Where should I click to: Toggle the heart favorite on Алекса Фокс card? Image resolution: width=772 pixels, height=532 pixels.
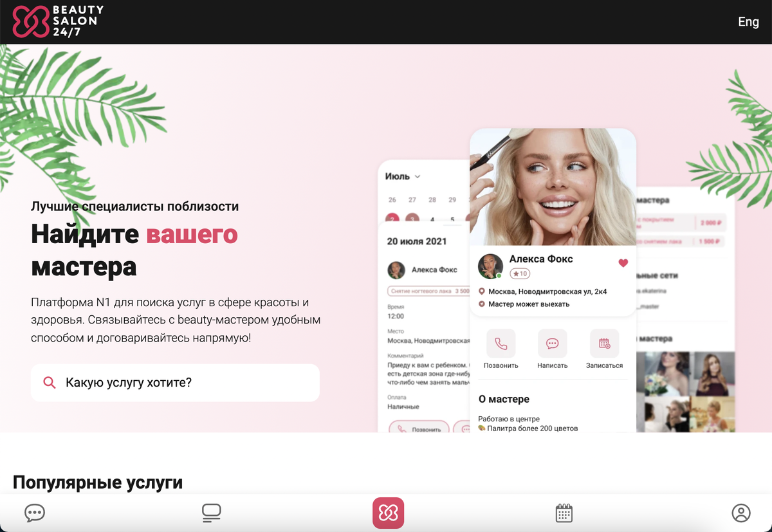tap(622, 262)
